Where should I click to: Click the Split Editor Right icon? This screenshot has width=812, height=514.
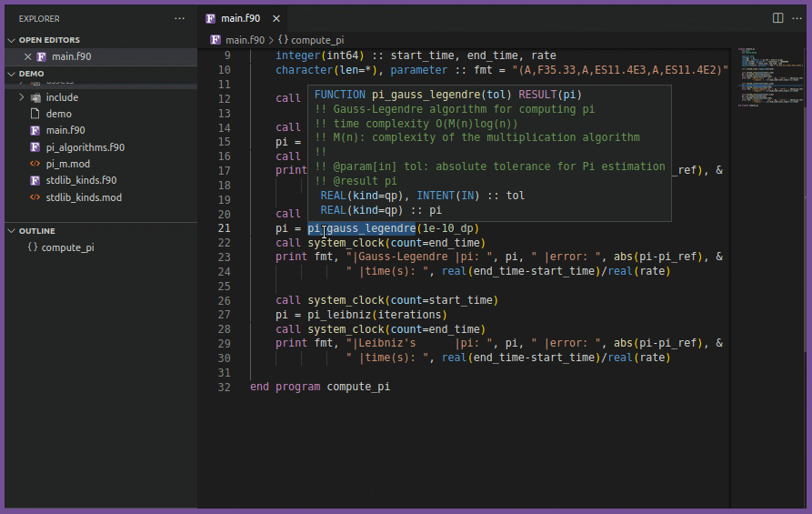pos(777,18)
